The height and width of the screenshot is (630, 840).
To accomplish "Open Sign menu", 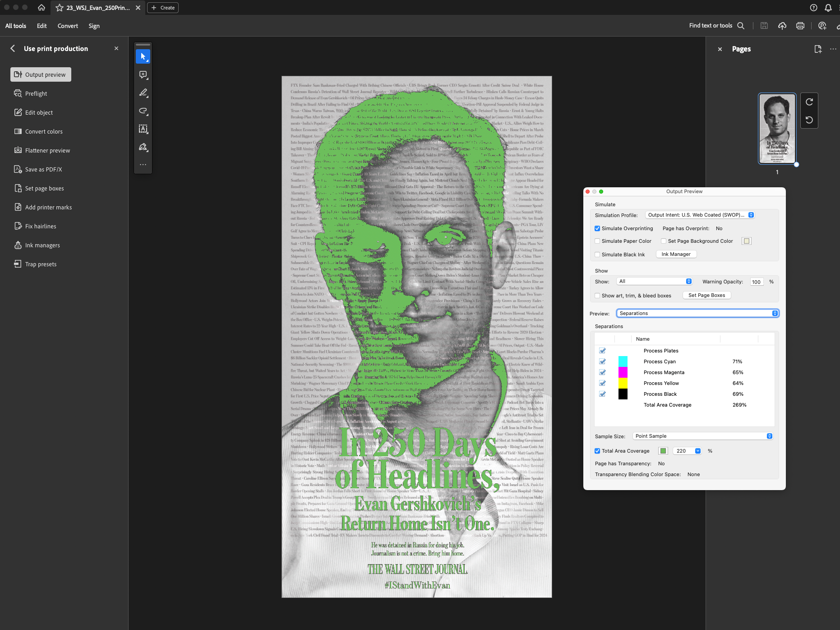I will (94, 26).
